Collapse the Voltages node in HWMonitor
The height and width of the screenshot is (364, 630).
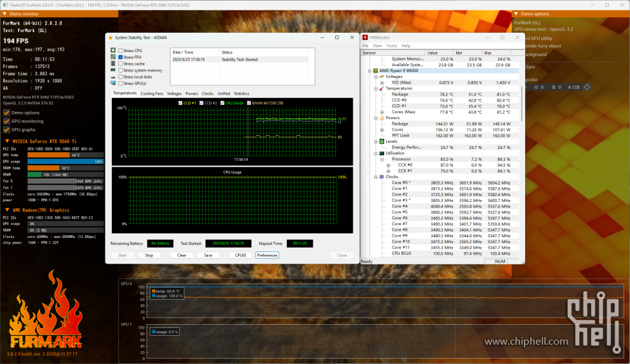(376, 77)
